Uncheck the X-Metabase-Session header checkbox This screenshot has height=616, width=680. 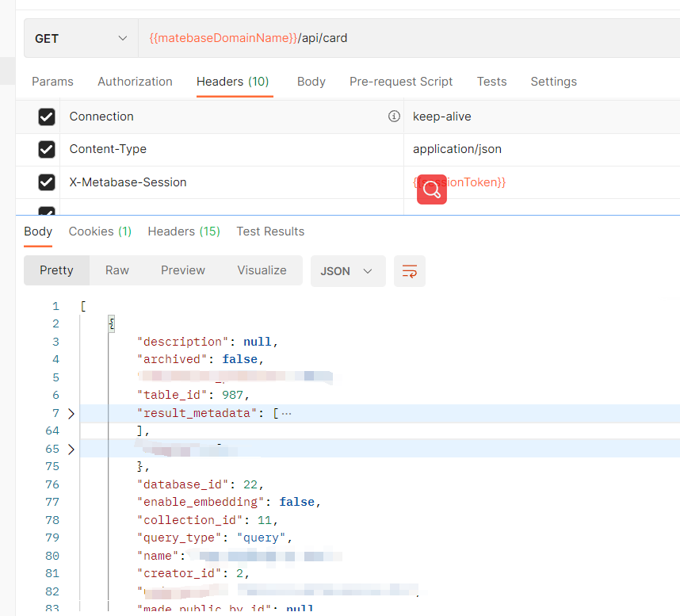pyautogui.click(x=47, y=182)
